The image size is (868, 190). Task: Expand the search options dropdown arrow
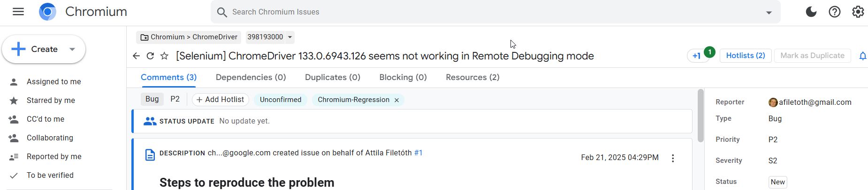pos(769,13)
